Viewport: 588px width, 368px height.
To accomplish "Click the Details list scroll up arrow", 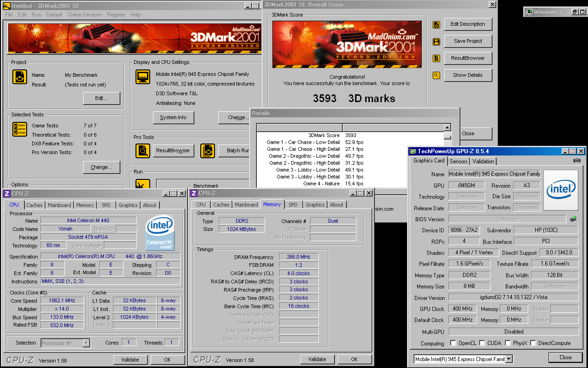I will pyautogui.click(x=447, y=127).
